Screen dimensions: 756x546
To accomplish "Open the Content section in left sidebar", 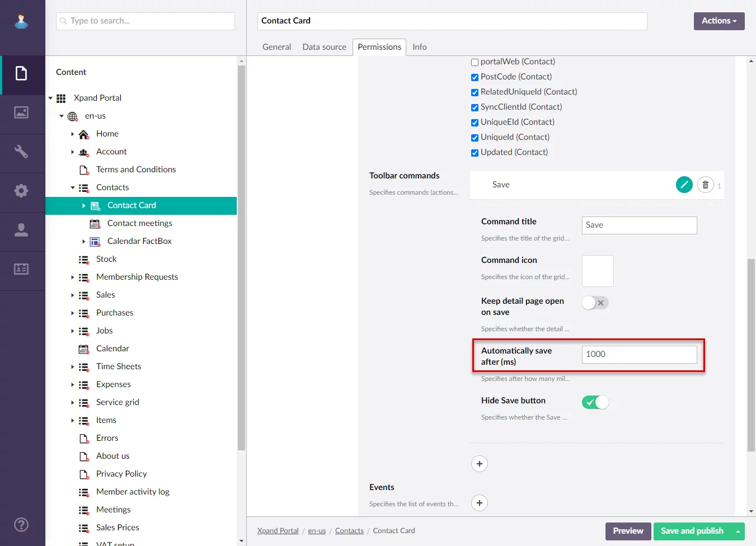I will 21,73.
